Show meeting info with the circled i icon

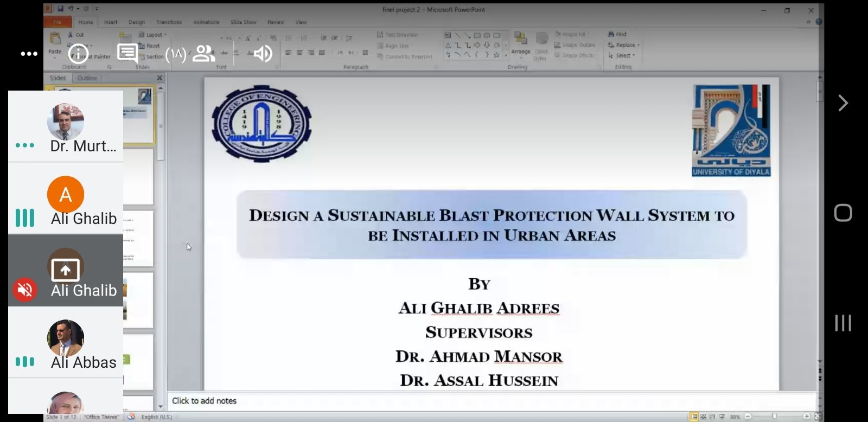tap(79, 53)
